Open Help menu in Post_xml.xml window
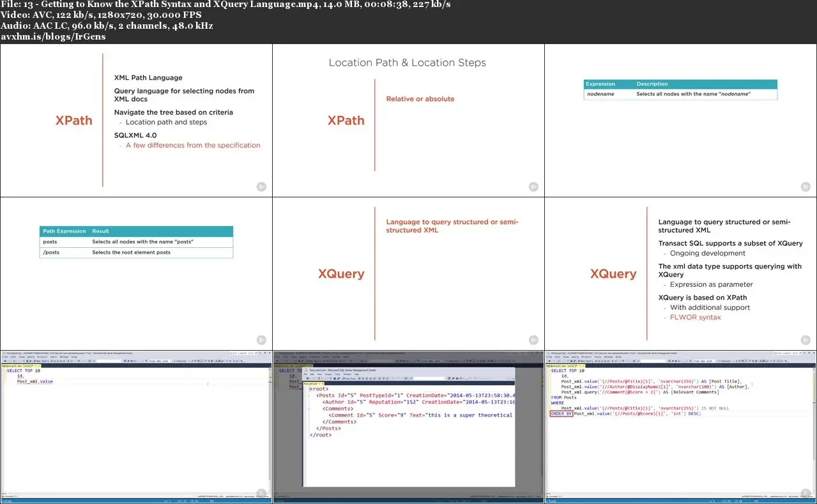Viewport: 817px width, 504px height. (x=356, y=374)
